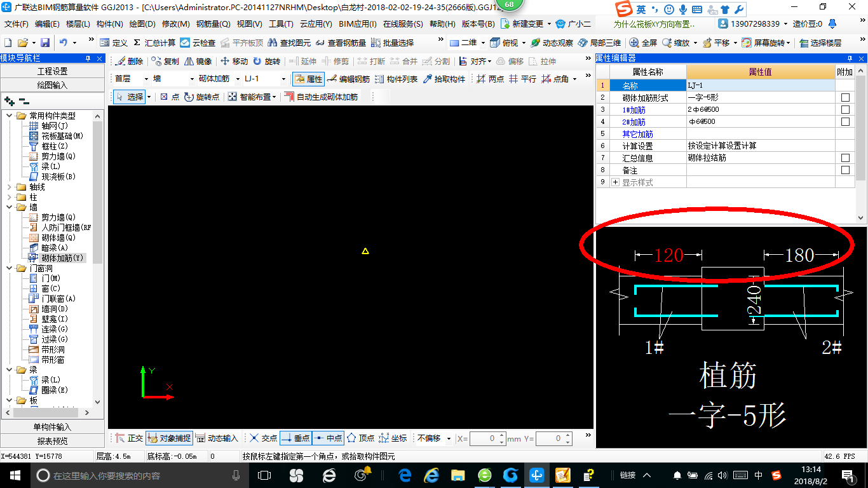
Task: Click 批量选择 batch select tool
Action: 392,43
